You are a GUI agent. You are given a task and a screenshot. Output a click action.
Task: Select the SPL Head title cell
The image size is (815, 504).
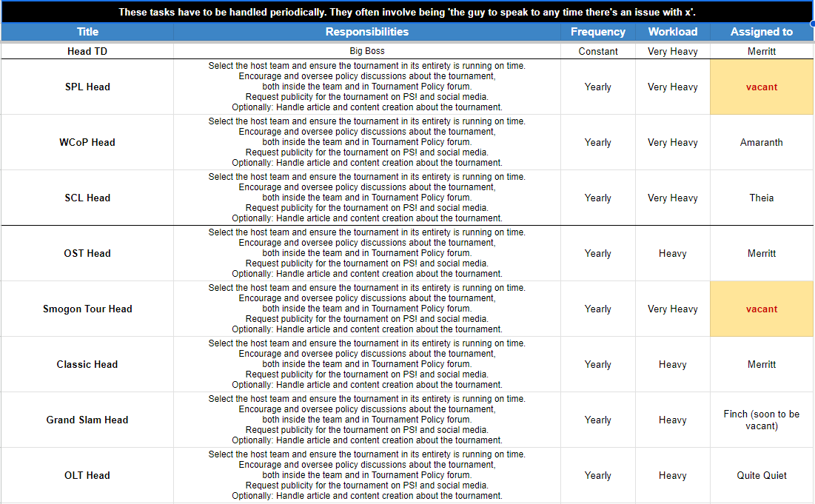click(x=87, y=87)
